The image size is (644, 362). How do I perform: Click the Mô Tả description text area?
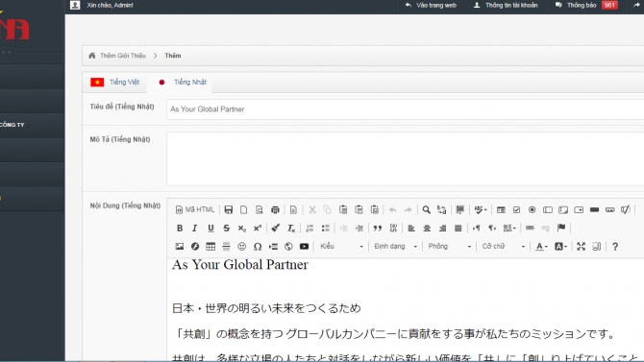[405, 158]
